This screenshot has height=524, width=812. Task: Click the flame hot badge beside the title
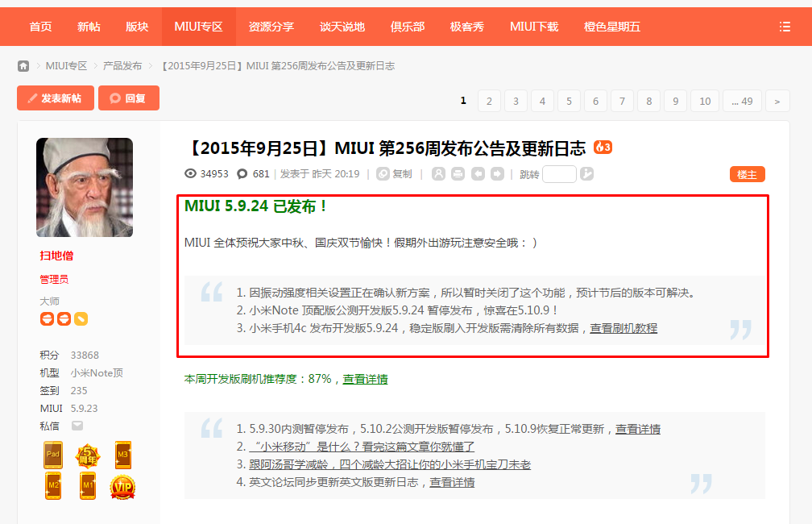603,148
